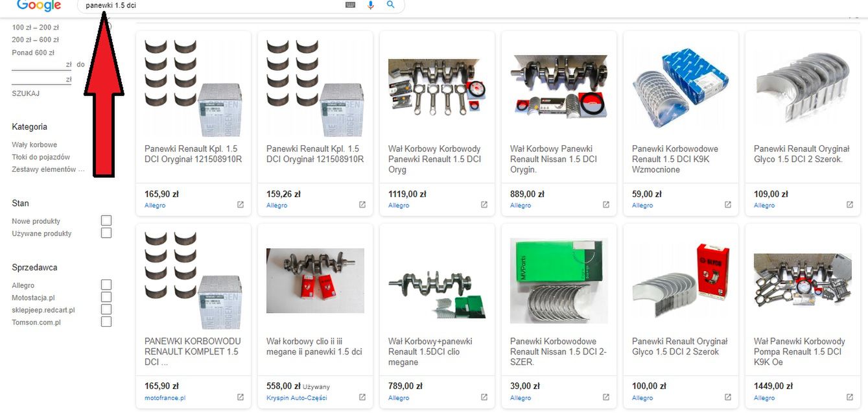Visit Allegro link under the 59,00 zł price
The height and width of the screenshot is (413, 868).
642,205
